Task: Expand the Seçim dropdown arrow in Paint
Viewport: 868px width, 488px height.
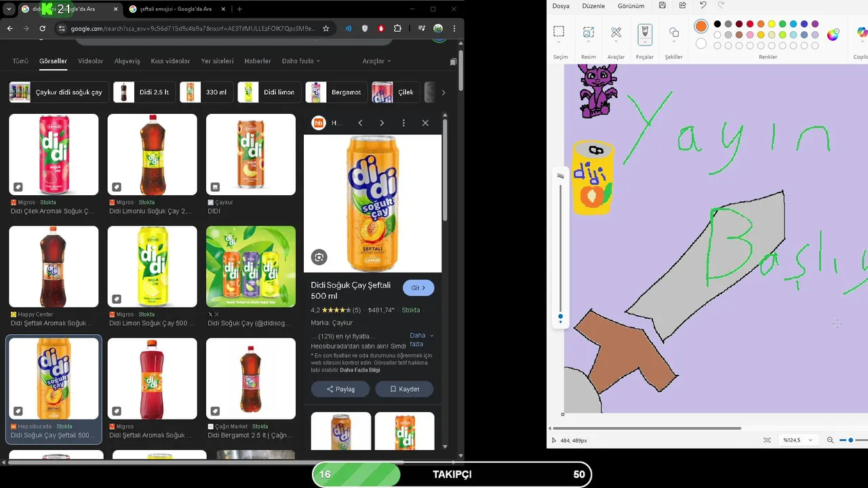Action: tap(559, 43)
